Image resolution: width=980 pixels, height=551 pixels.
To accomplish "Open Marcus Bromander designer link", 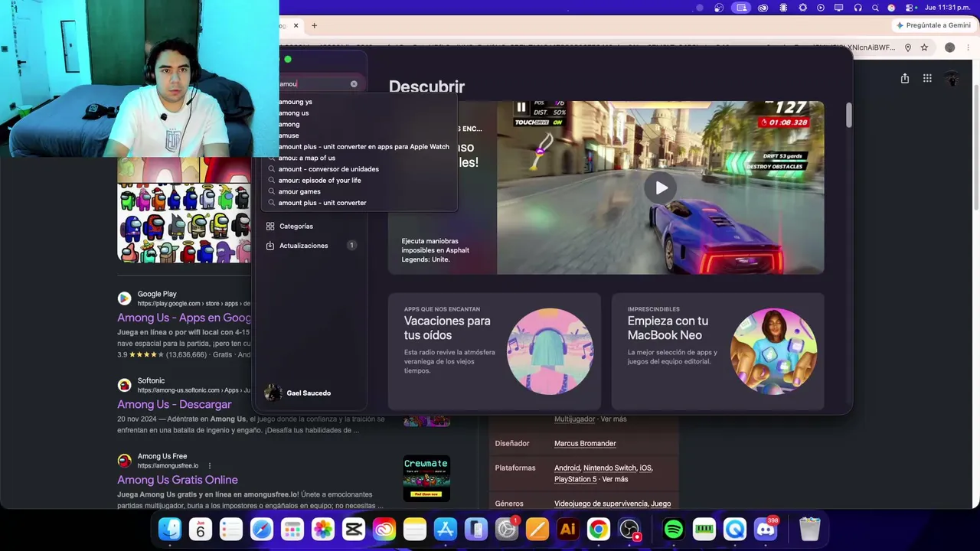I will point(585,444).
